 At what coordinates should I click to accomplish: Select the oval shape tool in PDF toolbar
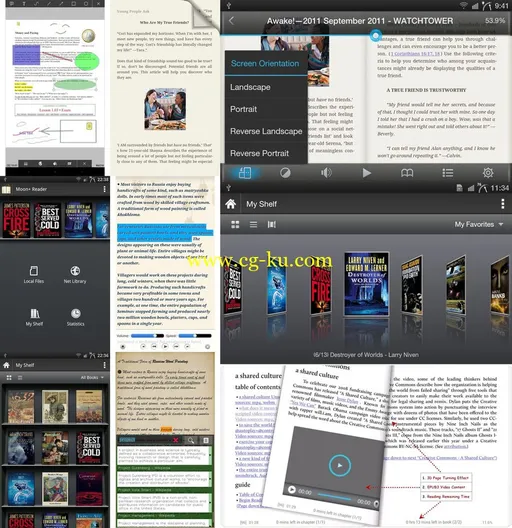pos(86,3)
